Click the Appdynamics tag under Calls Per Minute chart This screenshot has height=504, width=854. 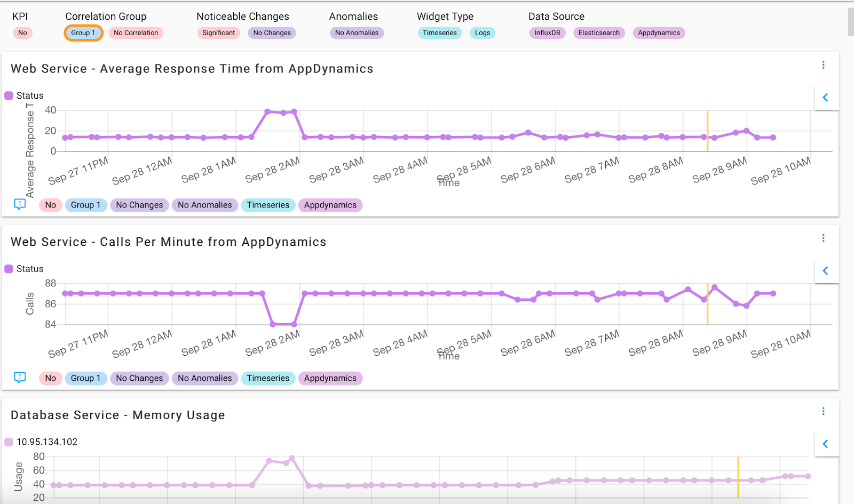(x=330, y=378)
